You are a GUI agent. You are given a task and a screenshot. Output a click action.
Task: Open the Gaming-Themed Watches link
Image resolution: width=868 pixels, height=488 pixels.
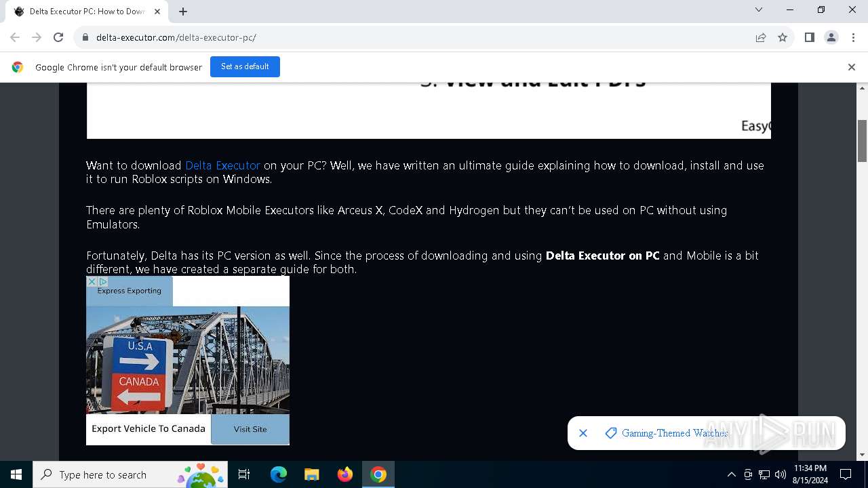point(675,433)
